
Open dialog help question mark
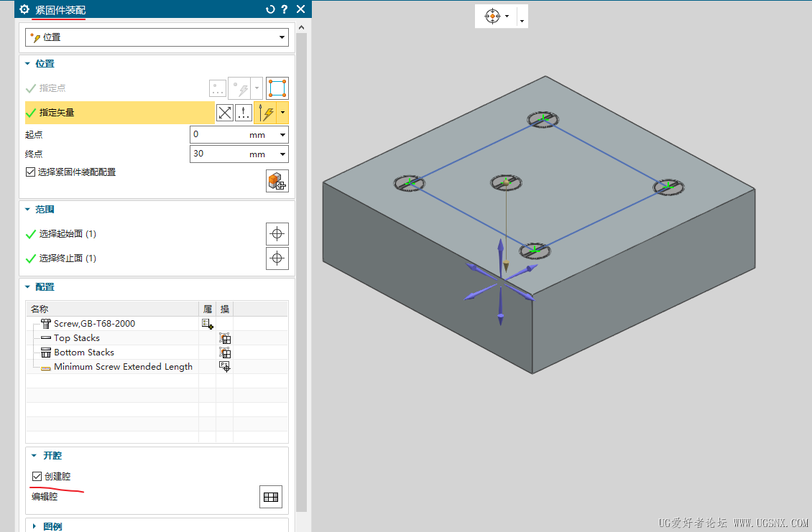[285, 9]
